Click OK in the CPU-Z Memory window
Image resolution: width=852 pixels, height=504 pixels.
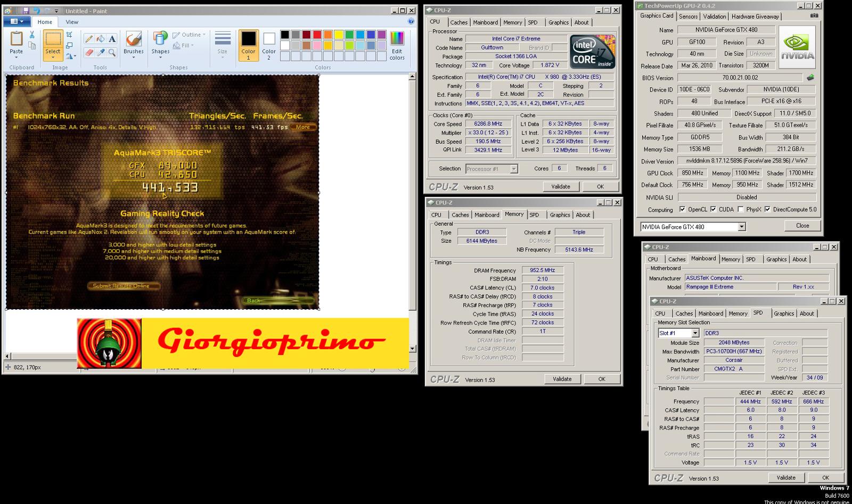pos(602,379)
